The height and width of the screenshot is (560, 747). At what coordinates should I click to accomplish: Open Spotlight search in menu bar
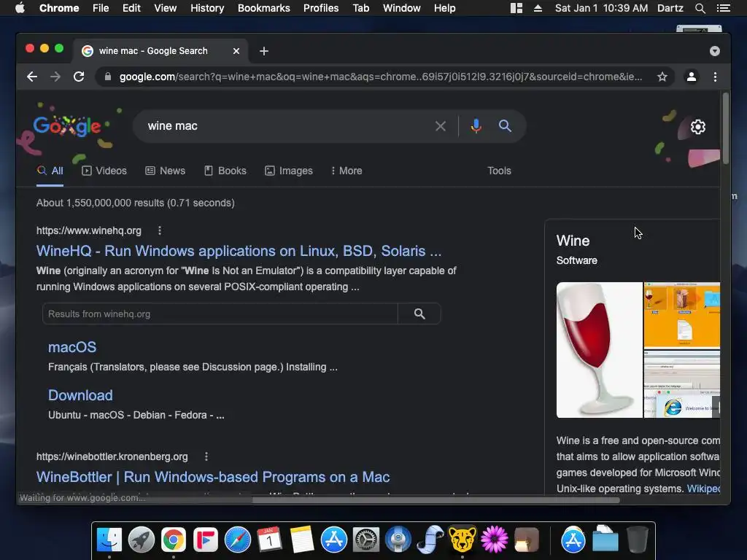tap(700, 8)
